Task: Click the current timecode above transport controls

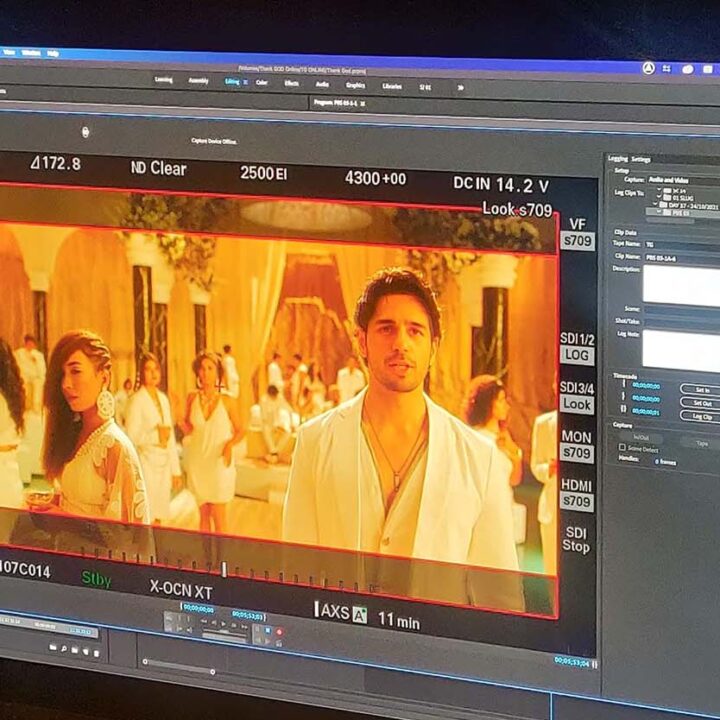Action: click(198, 609)
